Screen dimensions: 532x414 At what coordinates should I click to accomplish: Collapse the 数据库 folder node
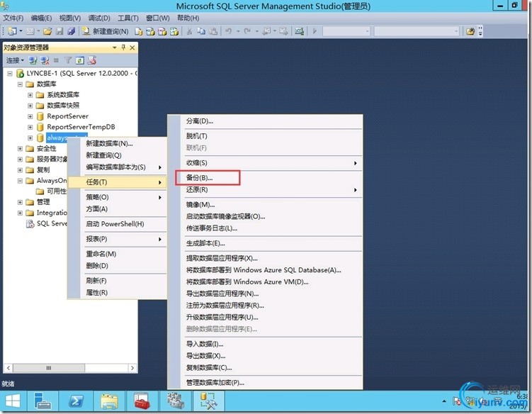[20, 84]
